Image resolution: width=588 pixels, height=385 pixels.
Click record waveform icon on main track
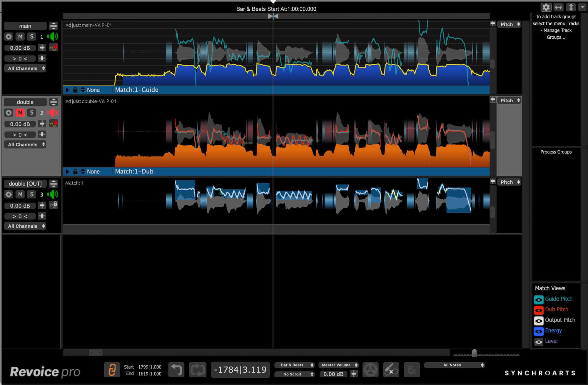(x=54, y=48)
